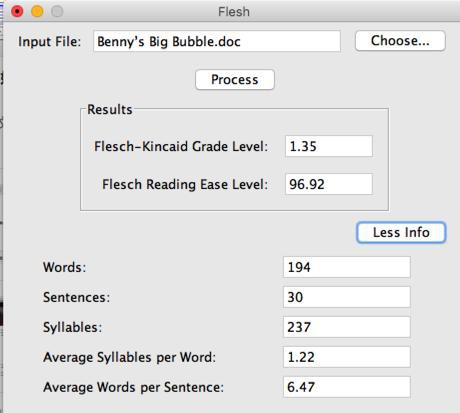
Task: Click the "Syllables:" label text
Action: pos(72,327)
